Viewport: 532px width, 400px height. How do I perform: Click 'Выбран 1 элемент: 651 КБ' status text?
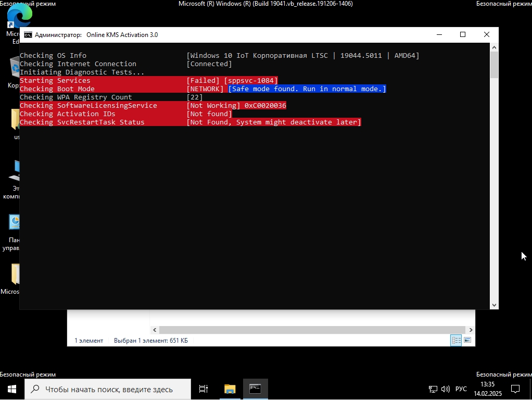(x=150, y=341)
